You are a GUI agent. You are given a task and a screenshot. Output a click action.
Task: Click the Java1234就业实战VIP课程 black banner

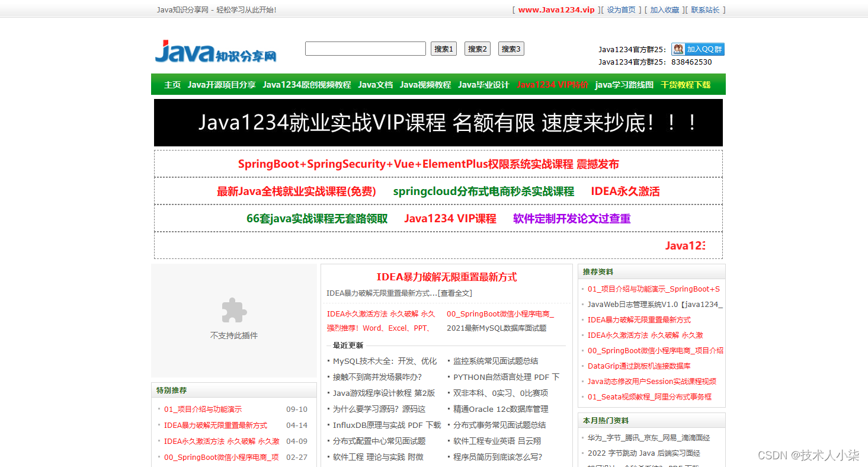(438, 123)
